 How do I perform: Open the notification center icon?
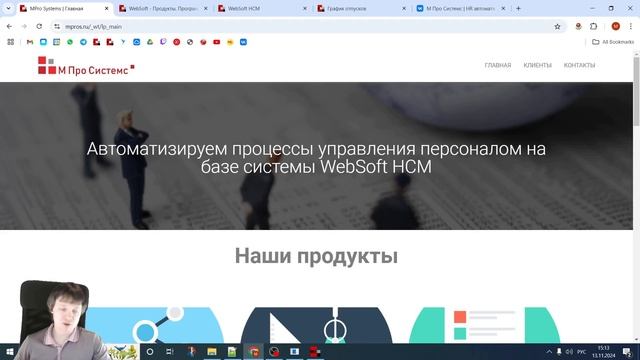[x=627, y=351]
